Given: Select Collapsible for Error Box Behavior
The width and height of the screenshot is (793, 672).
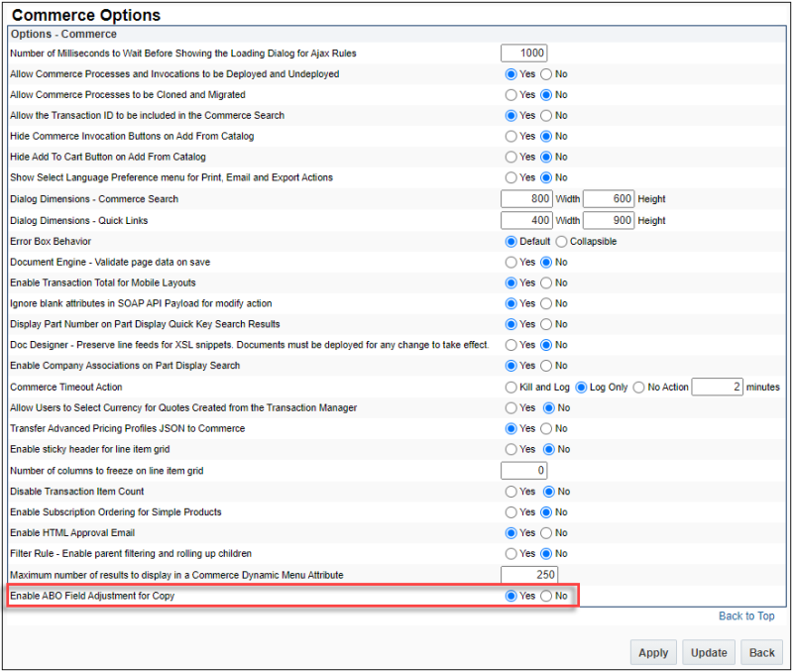Looking at the screenshot, I should [x=559, y=241].
